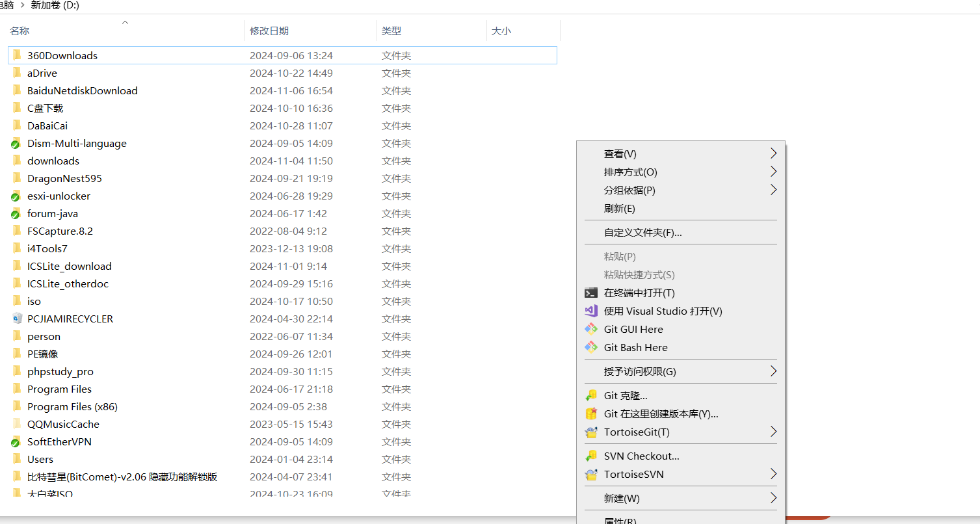Click the Users folder icon
Screen dimensions: 980x524
[x=17, y=459]
